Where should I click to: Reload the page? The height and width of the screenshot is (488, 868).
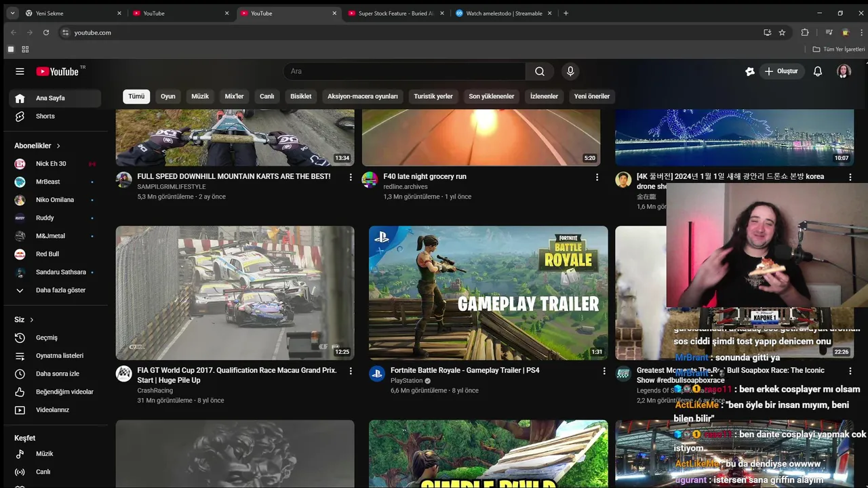[x=46, y=33]
